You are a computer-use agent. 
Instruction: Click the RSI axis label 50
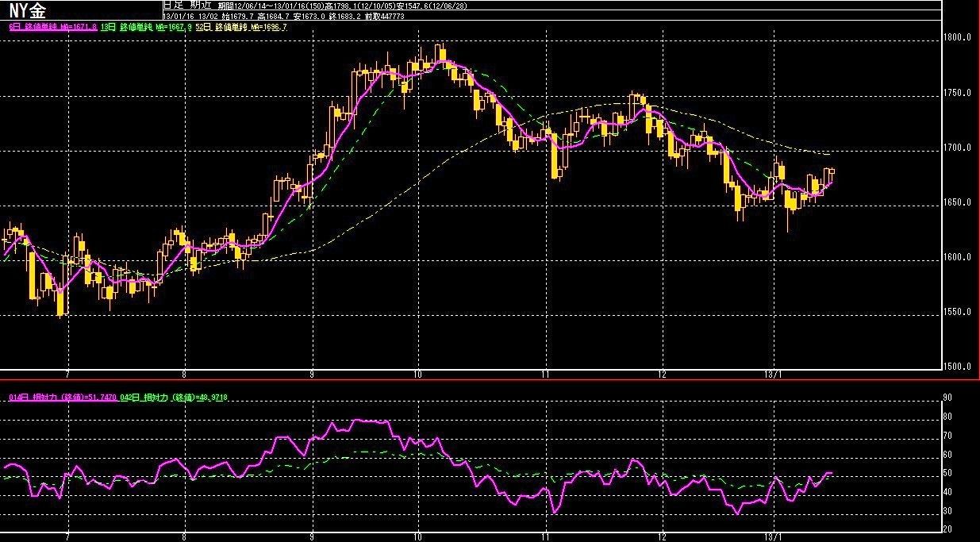pos(947,474)
